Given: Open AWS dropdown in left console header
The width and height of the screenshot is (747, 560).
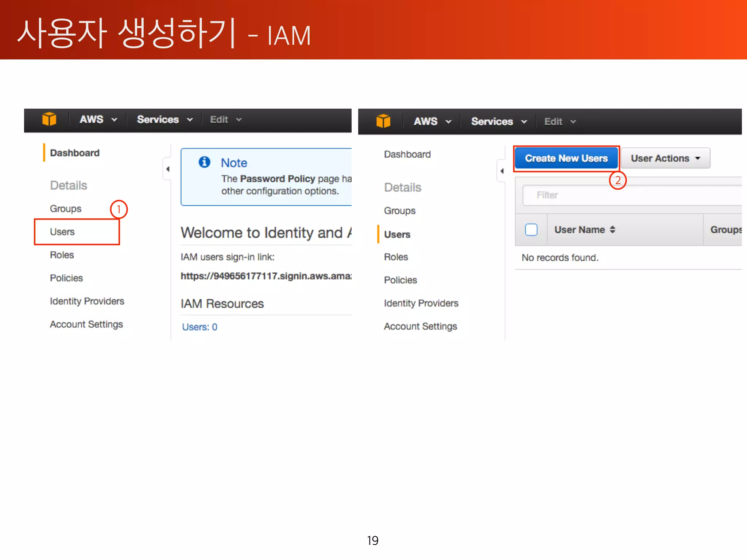Looking at the screenshot, I should coord(98,120).
